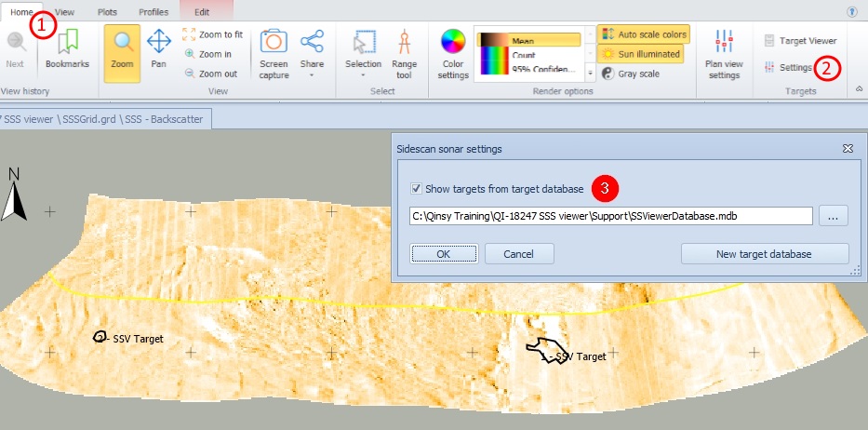Toggle Auto scale colors
This screenshot has height=430, width=868.
coord(644,34)
